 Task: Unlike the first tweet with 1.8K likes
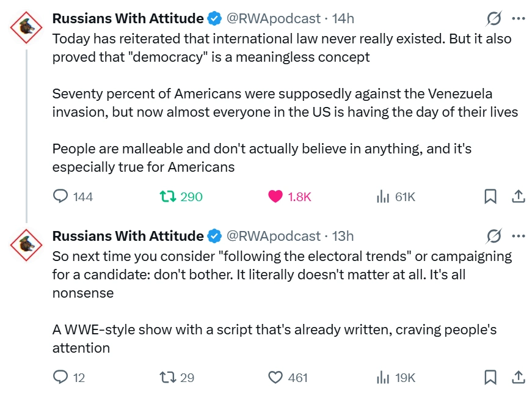pyautogui.click(x=276, y=197)
